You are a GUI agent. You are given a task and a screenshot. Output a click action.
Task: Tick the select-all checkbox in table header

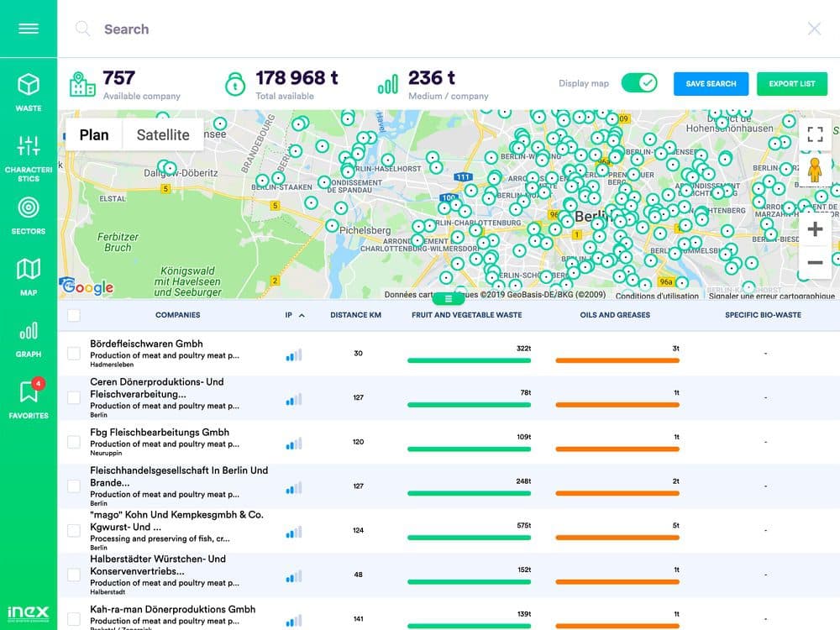[74, 315]
